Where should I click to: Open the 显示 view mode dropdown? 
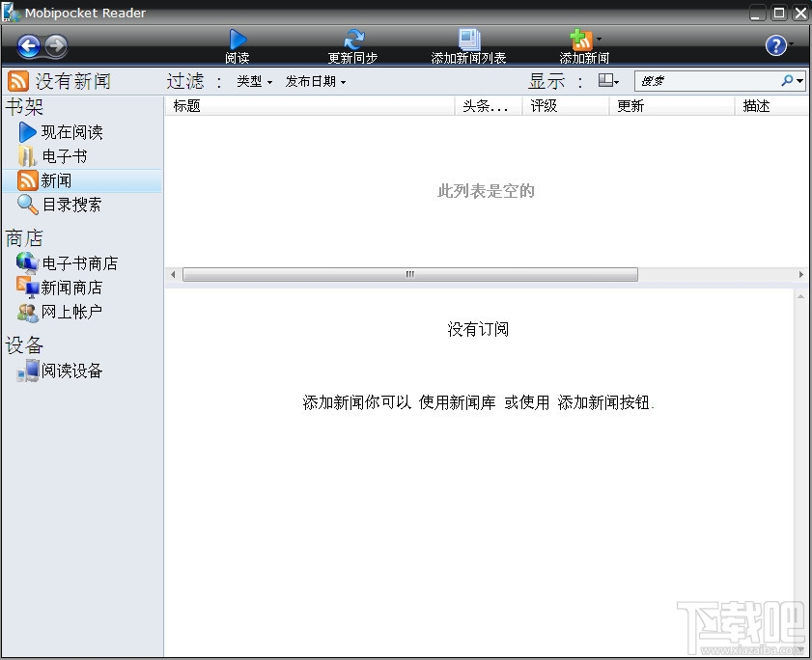(x=608, y=81)
